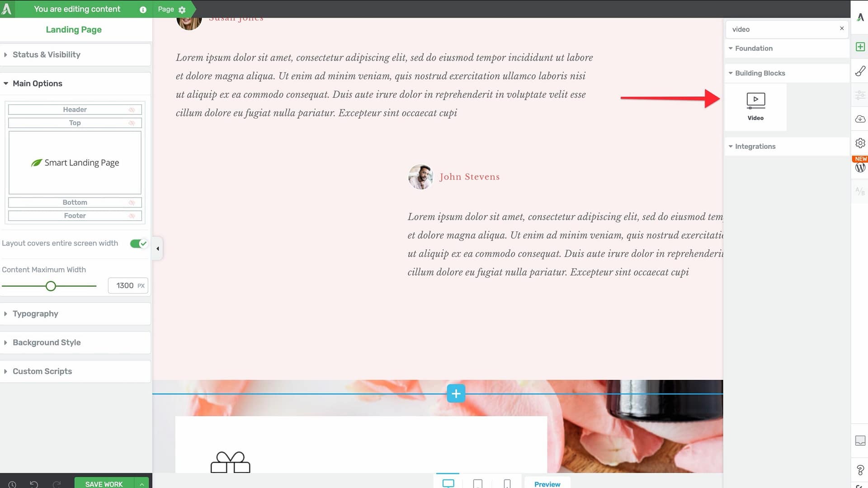Click the Preview link

[x=547, y=484]
